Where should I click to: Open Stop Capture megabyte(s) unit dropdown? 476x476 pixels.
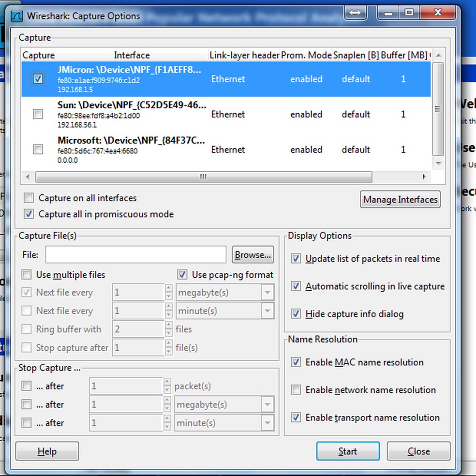pyautogui.click(x=224, y=404)
